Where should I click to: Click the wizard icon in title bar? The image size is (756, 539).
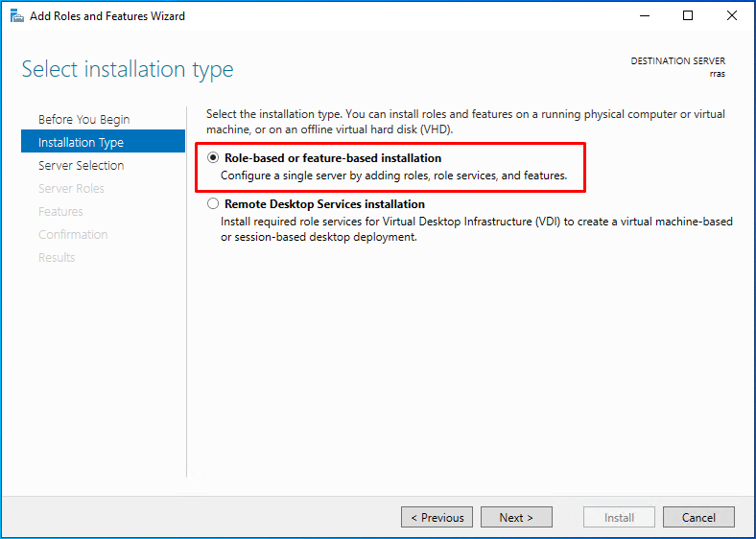click(x=17, y=16)
